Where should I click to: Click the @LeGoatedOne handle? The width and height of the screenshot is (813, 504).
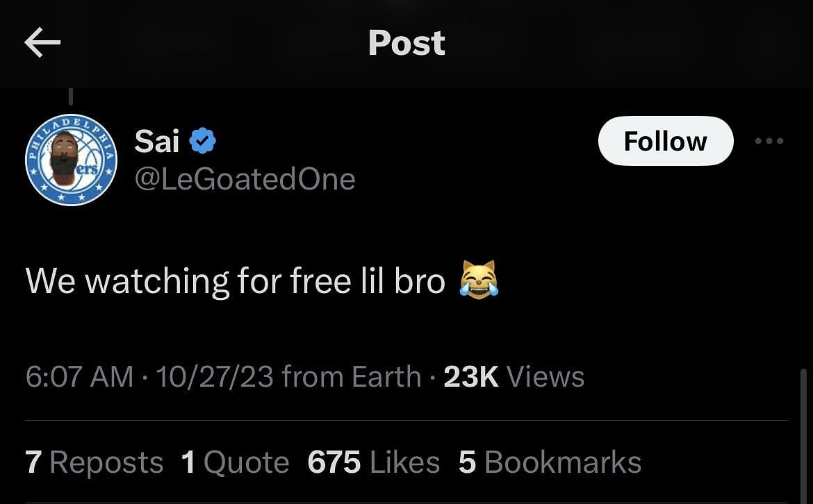(245, 179)
